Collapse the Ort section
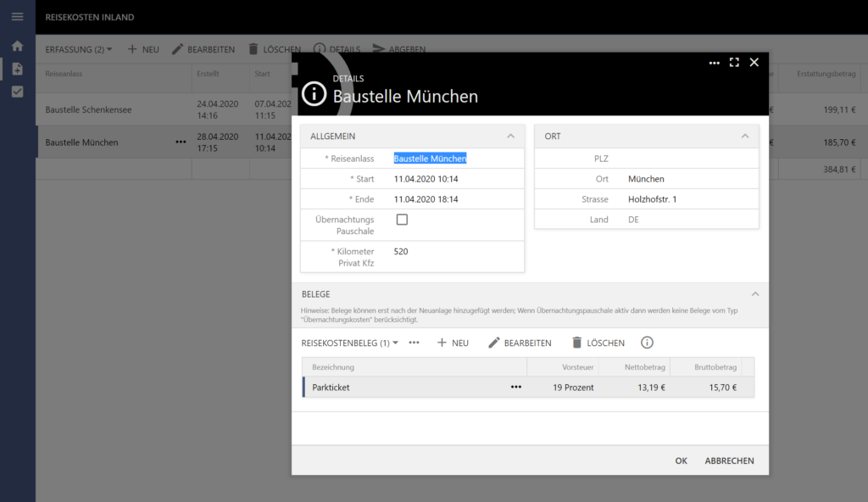 click(x=744, y=136)
